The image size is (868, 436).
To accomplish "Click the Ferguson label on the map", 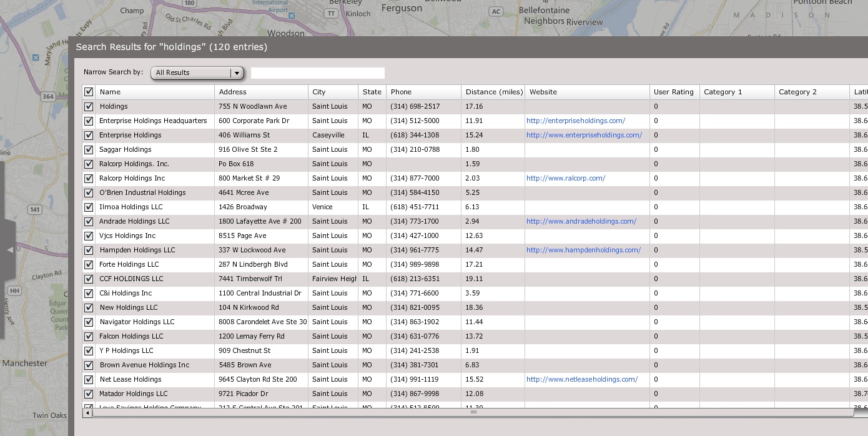I will [402, 8].
